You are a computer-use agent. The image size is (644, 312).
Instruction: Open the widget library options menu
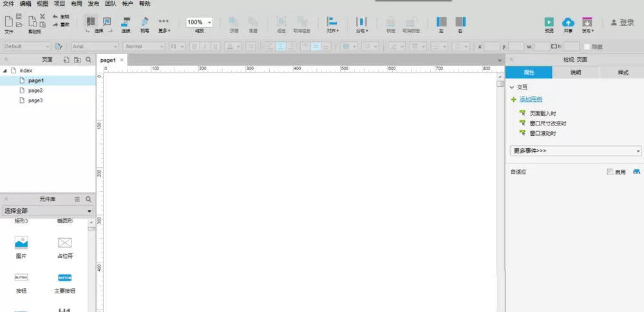pyautogui.click(x=77, y=199)
